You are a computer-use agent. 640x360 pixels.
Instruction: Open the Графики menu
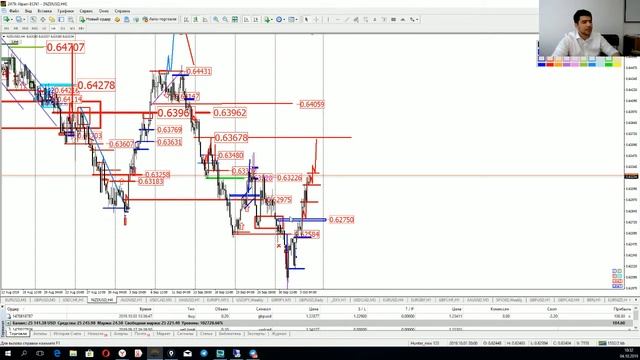(x=65, y=11)
